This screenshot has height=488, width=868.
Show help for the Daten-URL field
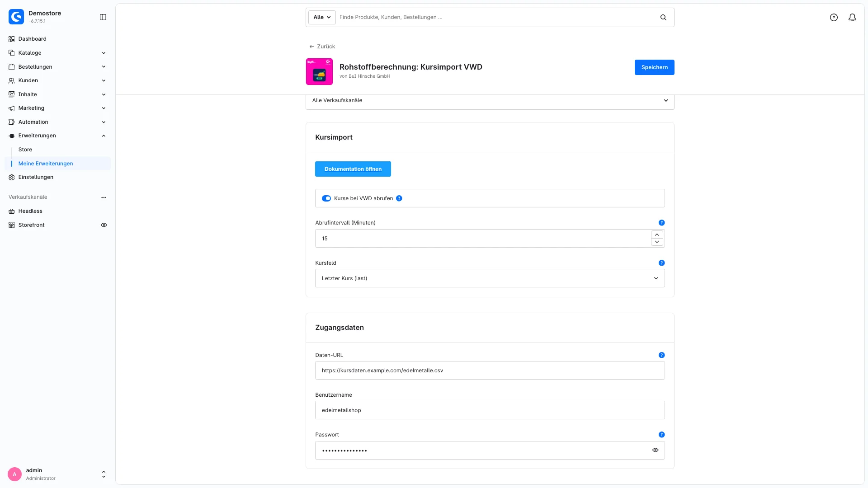tap(661, 355)
